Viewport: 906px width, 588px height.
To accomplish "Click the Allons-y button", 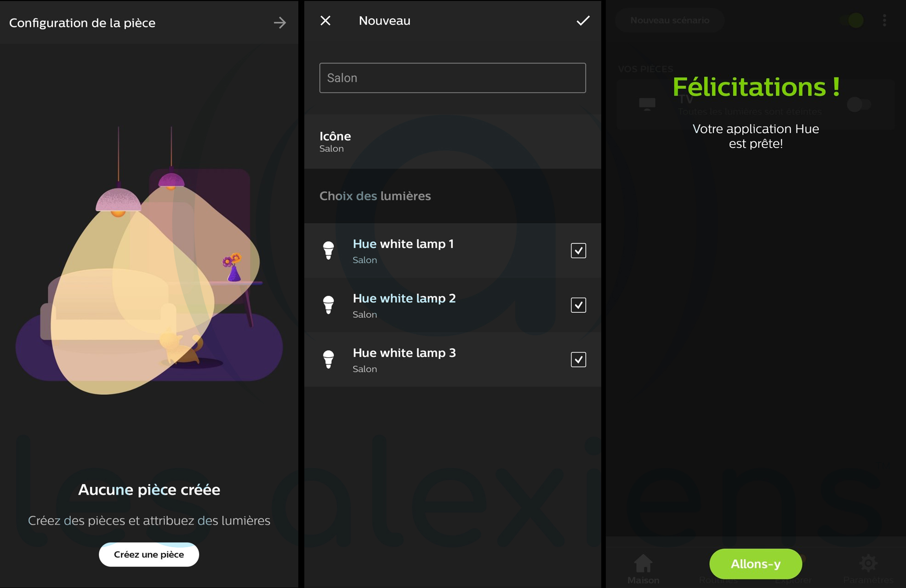I will (x=755, y=563).
